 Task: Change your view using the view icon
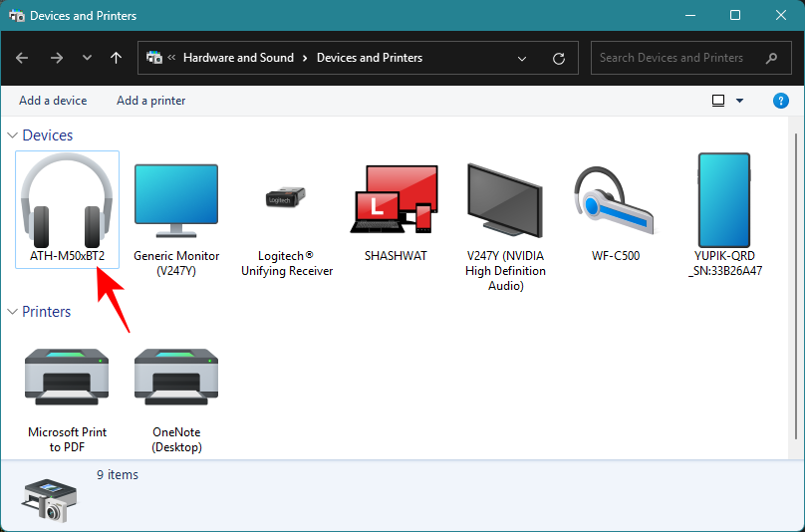(718, 101)
